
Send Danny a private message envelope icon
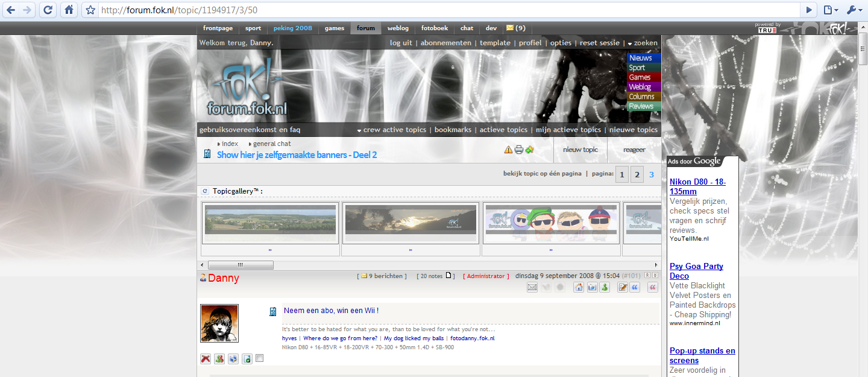coord(532,288)
